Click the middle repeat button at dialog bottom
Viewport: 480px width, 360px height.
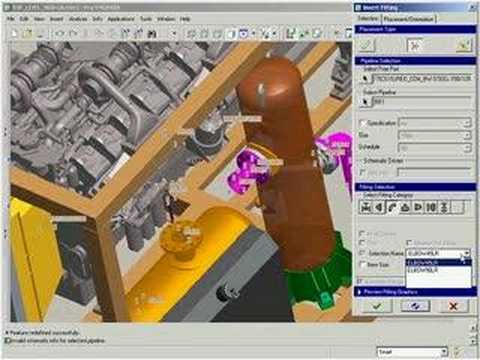pyautogui.click(x=415, y=306)
